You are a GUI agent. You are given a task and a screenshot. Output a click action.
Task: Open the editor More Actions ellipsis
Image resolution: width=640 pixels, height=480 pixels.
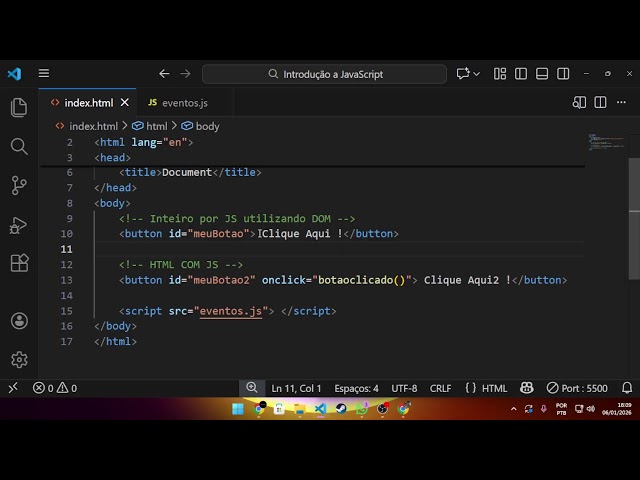621,102
